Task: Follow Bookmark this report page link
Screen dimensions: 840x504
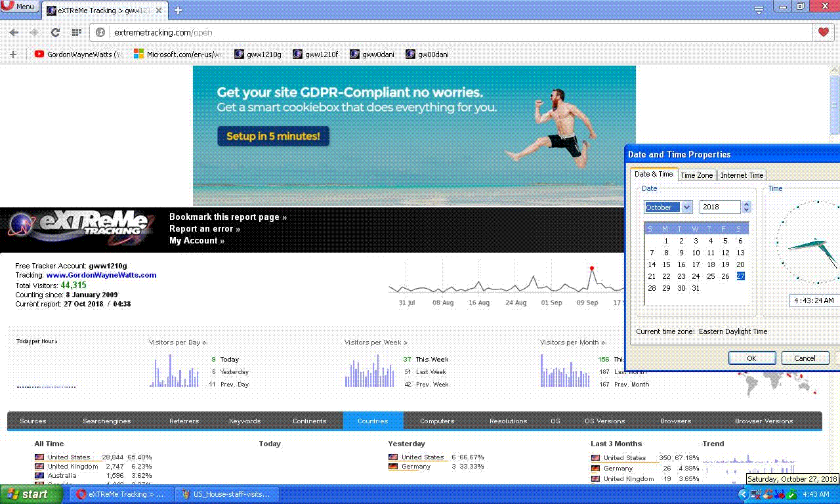Action: tap(228, 217)
